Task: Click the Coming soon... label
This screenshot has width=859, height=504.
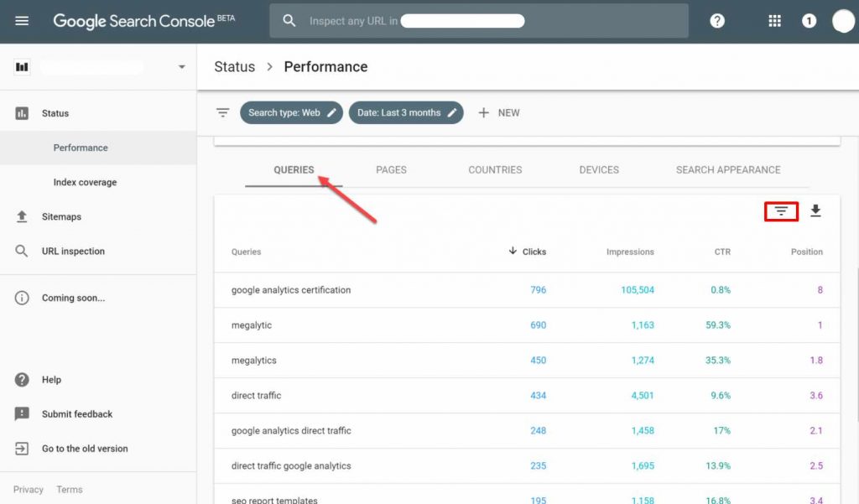Action: click(x=74, y=298)
